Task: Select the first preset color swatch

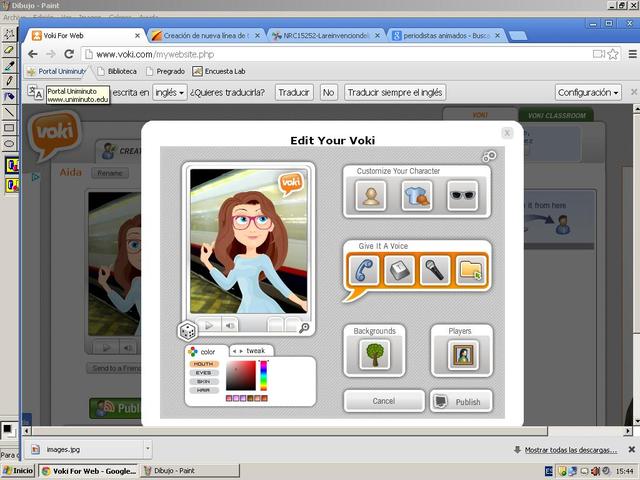Action: [229, 398]
